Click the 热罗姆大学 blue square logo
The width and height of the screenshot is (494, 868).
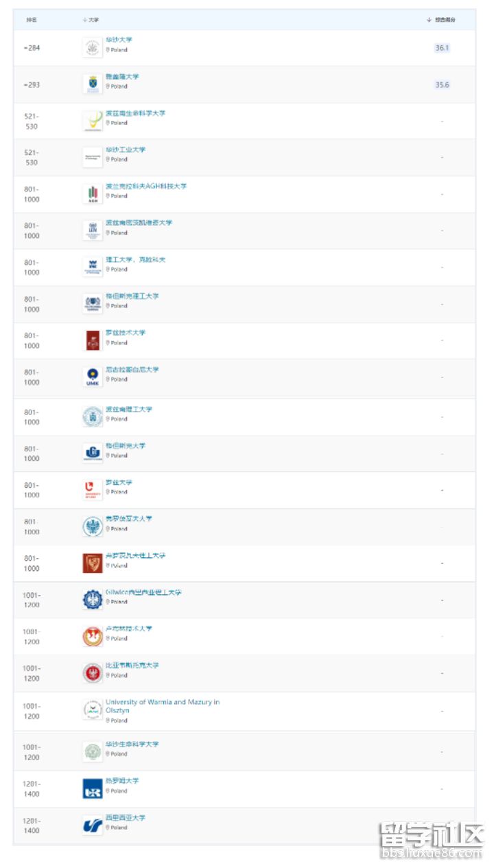(92, 788)
